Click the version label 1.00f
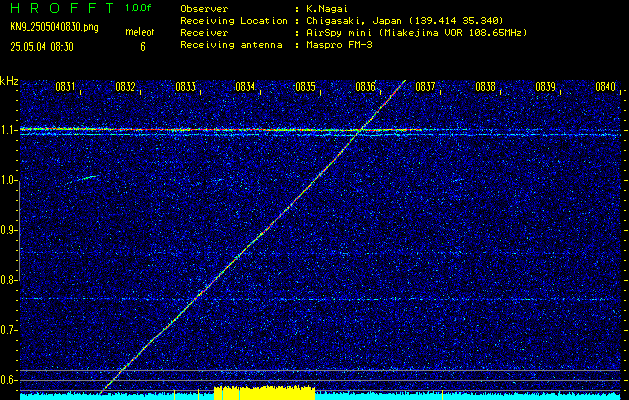This screenshot has height=400, width=629. click(x=138, y=8)
